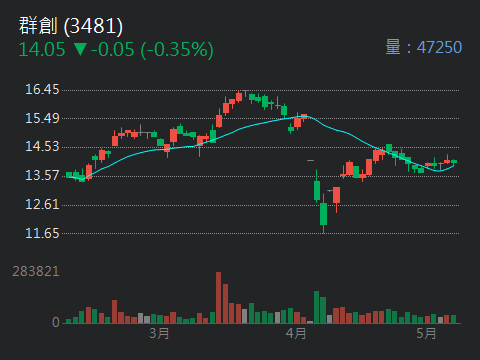Click the 0 volume axis label
This screenshot has height=360, width=480.
pyautogui.click(x=56, y=322)
